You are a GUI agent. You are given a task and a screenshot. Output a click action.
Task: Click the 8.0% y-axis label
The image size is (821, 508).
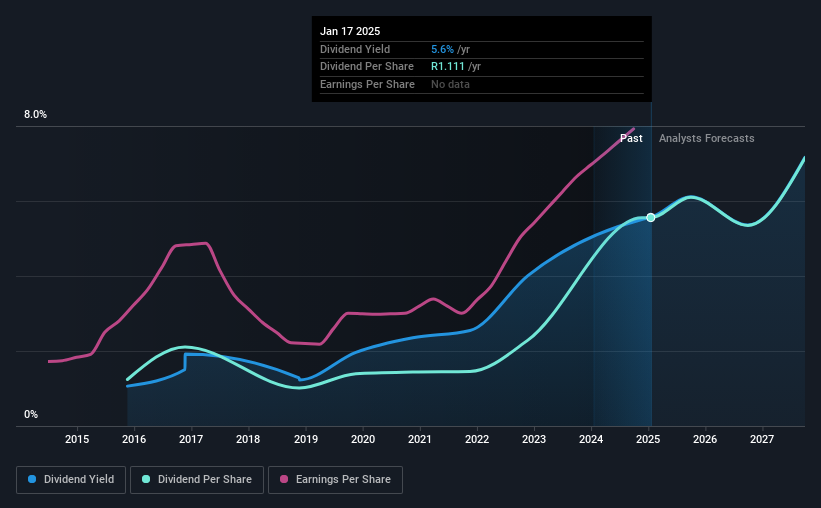(35, 115)
